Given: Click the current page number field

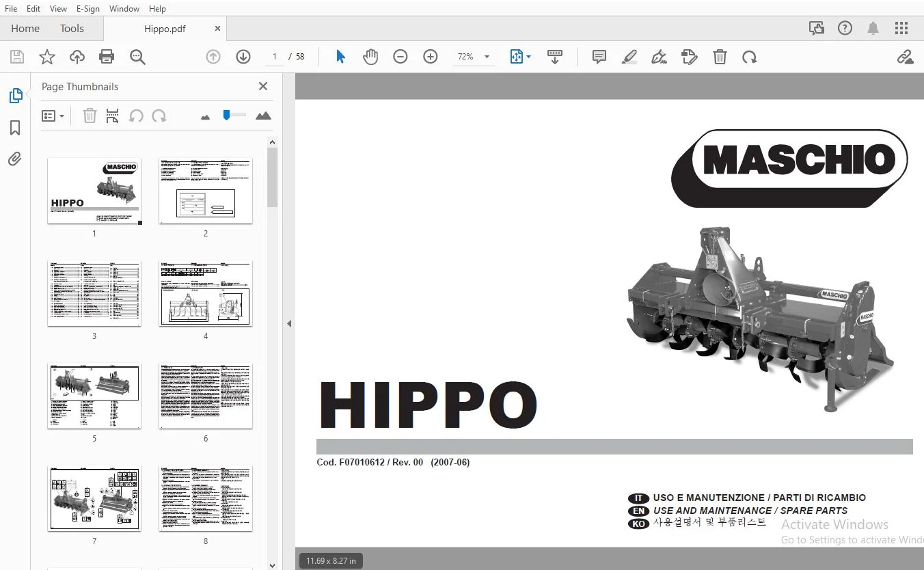Looking at the screenshot, I should click(x=274, y=57).
